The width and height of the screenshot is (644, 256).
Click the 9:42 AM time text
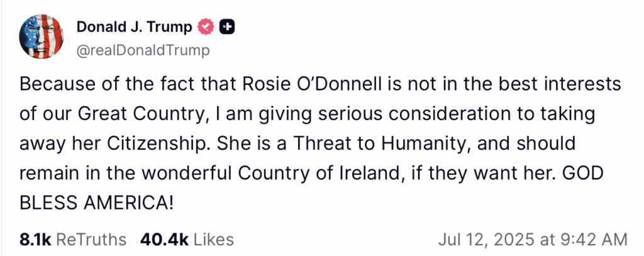tap(593, 240)
